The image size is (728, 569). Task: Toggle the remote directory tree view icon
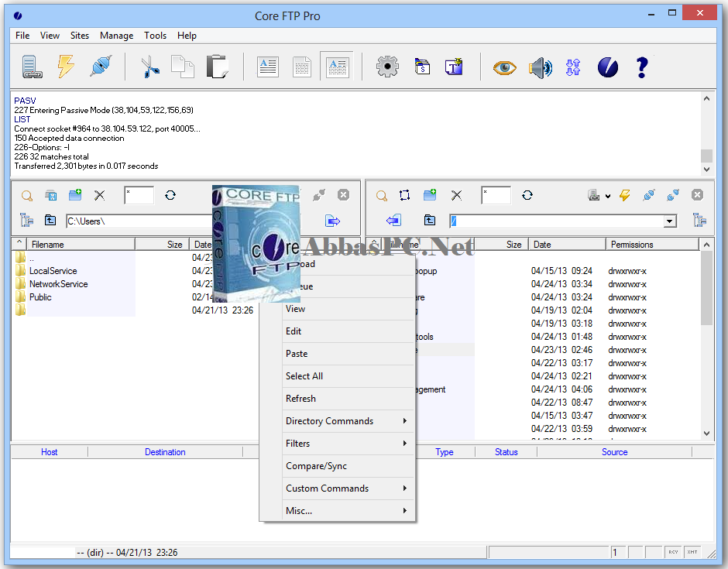(x=699, y=220)
